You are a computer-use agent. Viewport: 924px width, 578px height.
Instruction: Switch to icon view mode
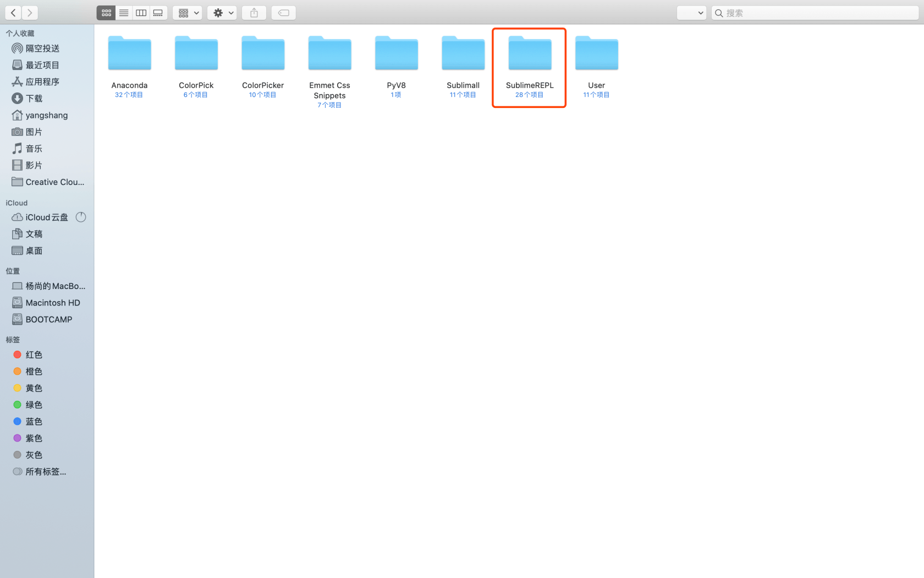pos(106,13)
